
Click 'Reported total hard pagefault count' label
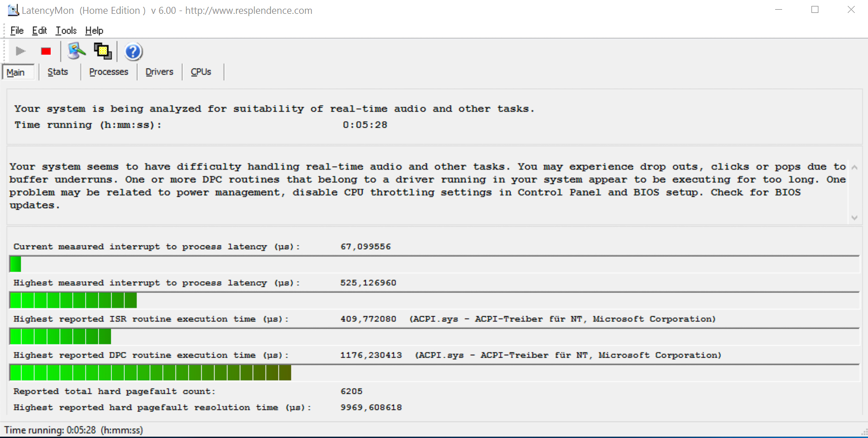[x=114, y=392]
